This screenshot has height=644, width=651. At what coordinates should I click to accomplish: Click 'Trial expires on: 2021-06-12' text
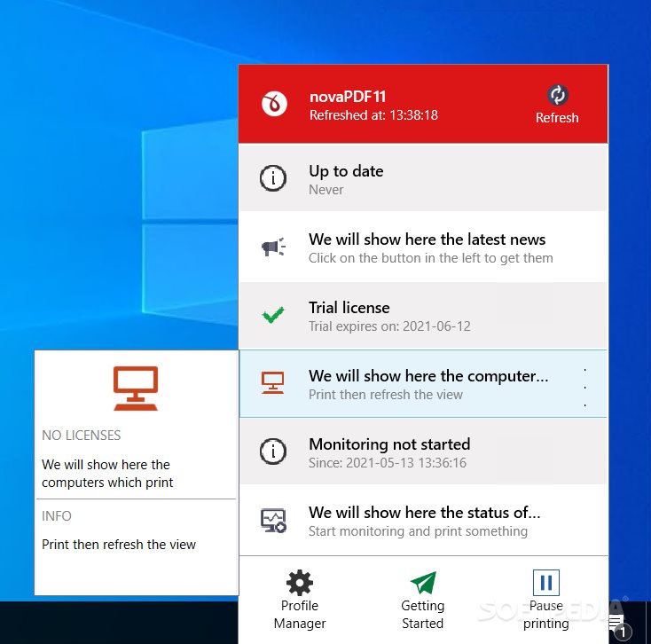(x=389, y=326)
